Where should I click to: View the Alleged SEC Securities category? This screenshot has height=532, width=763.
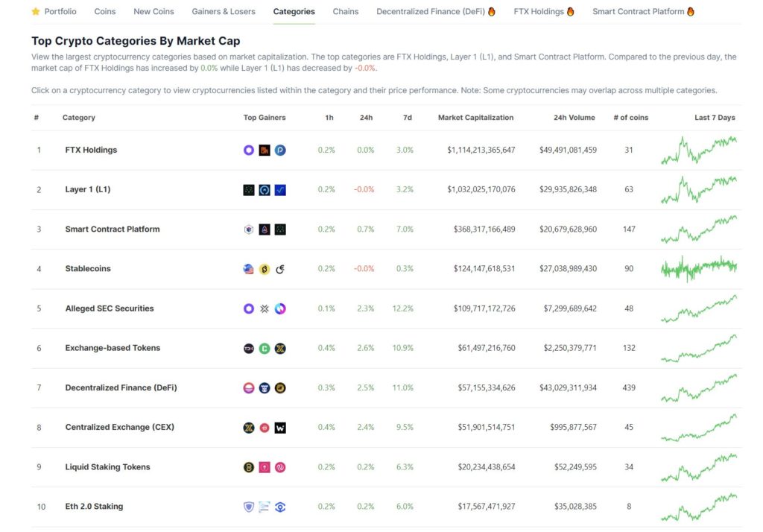point(110,308)
